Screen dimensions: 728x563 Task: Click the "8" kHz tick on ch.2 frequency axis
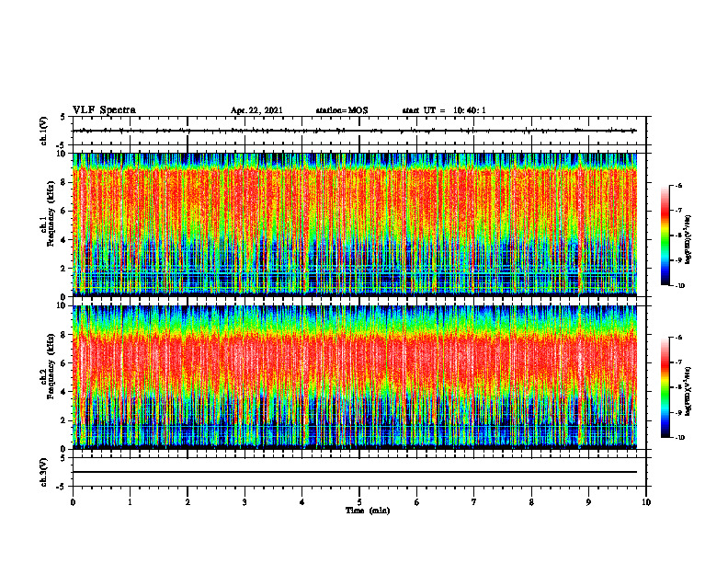[64, 335]
